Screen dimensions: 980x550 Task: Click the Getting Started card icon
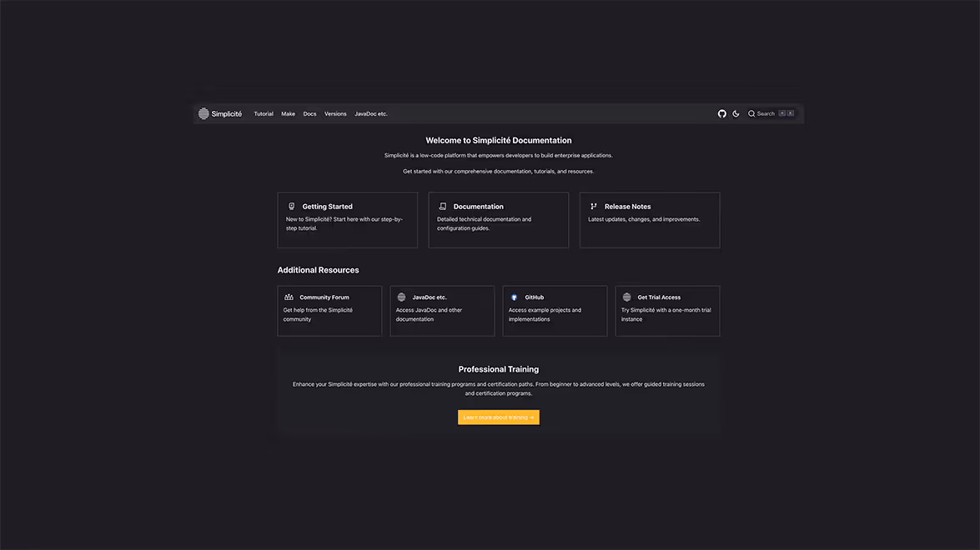tap(291, 206)
